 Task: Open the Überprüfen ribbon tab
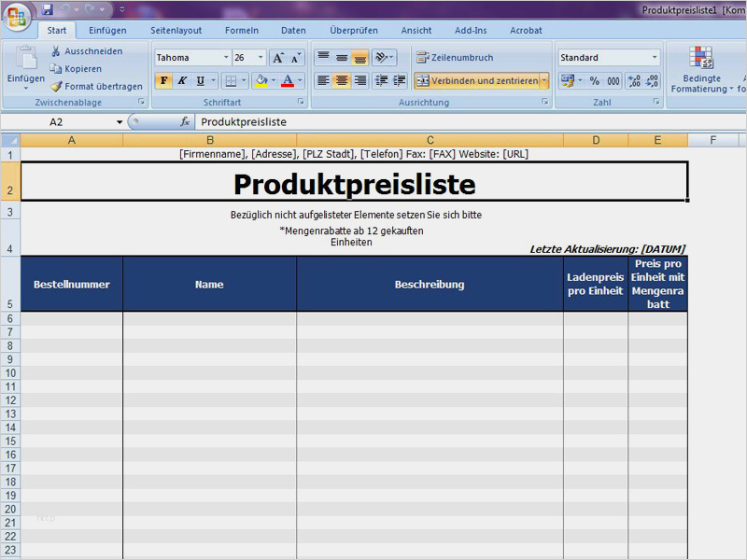pyautogui.click(x=353, y=30)
